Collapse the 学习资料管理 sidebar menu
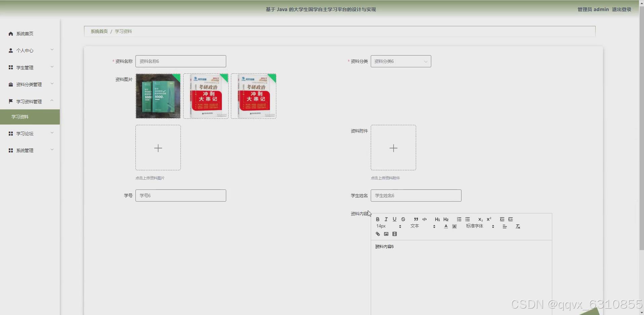The image size is (644, 315). 30,101
